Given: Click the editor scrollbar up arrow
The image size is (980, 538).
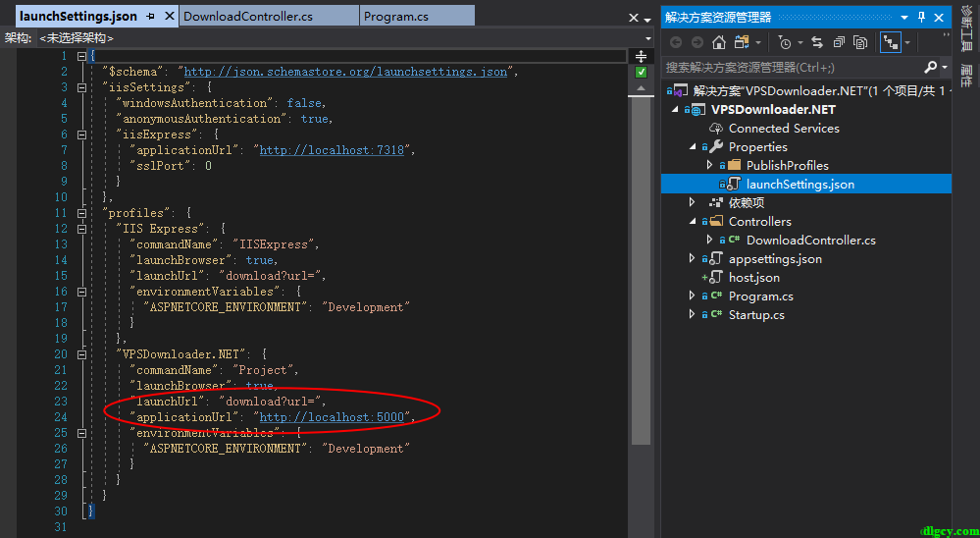Looking at the screenshot, I should [640, 88].
